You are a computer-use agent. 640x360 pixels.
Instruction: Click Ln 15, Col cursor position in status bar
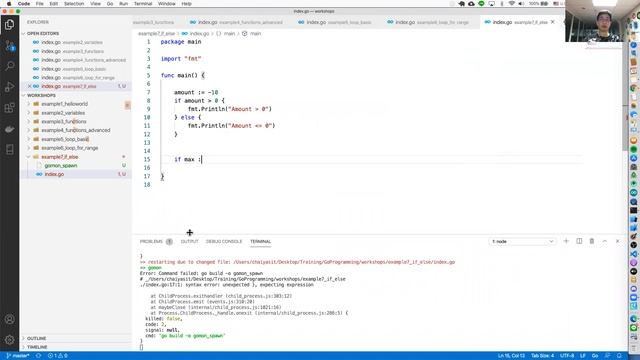(511, 356)
